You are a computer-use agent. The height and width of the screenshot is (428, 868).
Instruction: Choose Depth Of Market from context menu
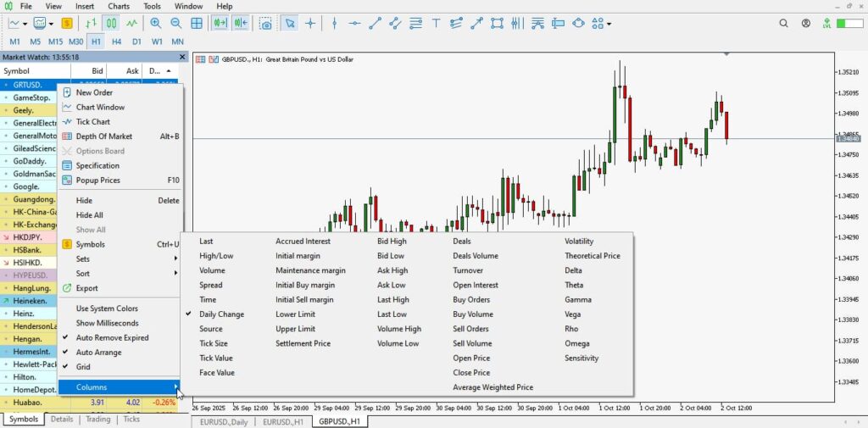[x=103, y=136]
